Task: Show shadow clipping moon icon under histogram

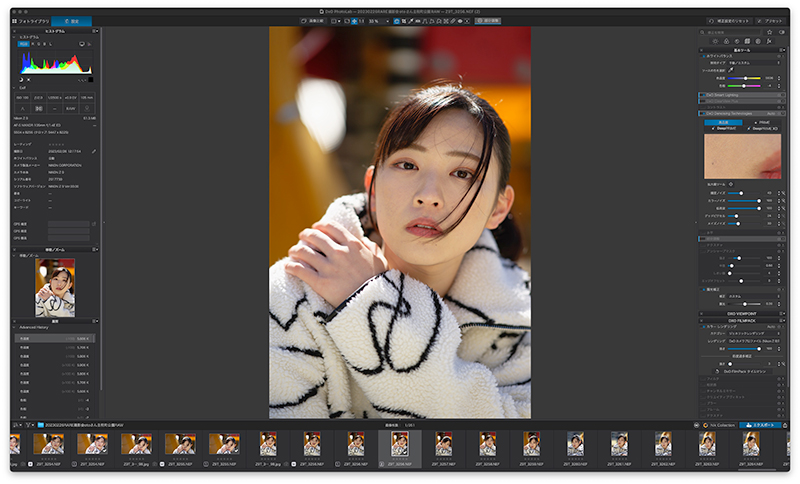Action: coord(21,80)
